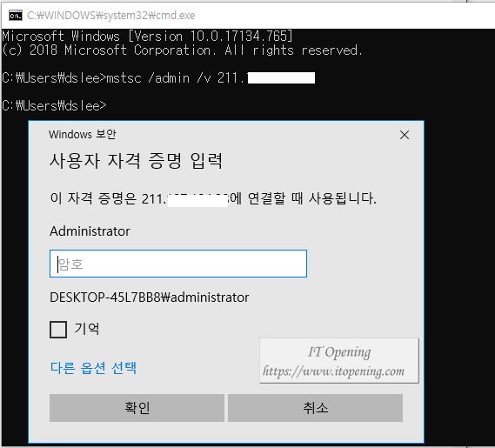Open the 다른 옵션 선택 link
The image size is (495, 448).
point(93,367)
